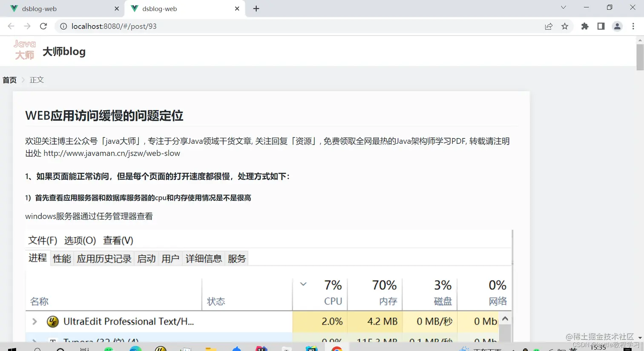Open the 选项(O) menu

(80, 240)
